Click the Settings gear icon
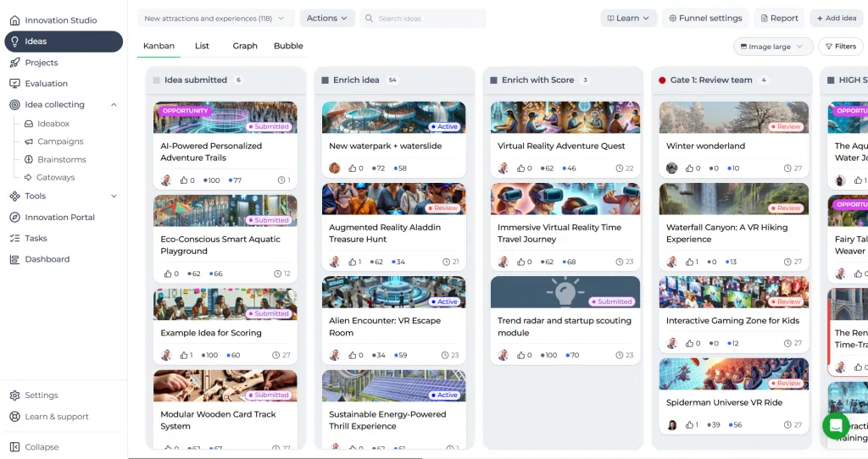Screen dimensions: 868x459 pos(15,395)
